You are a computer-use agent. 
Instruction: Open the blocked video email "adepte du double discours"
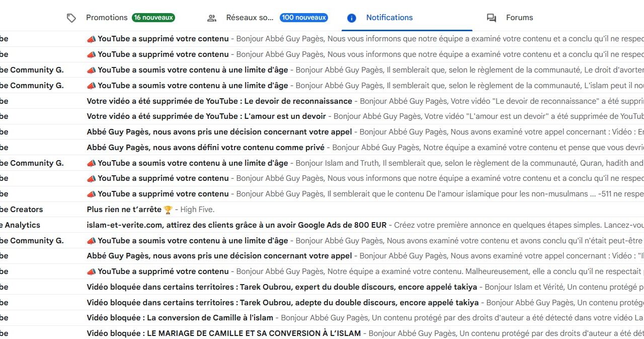click(322, 303)
